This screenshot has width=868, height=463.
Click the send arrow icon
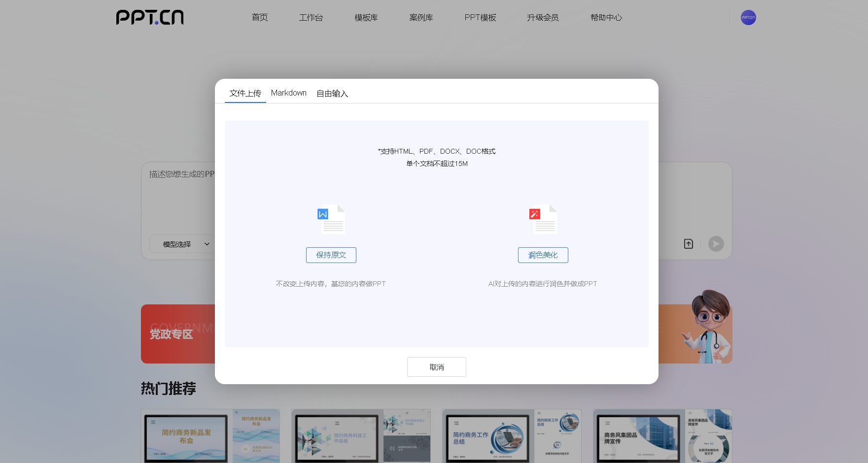(x=716, y=244)
